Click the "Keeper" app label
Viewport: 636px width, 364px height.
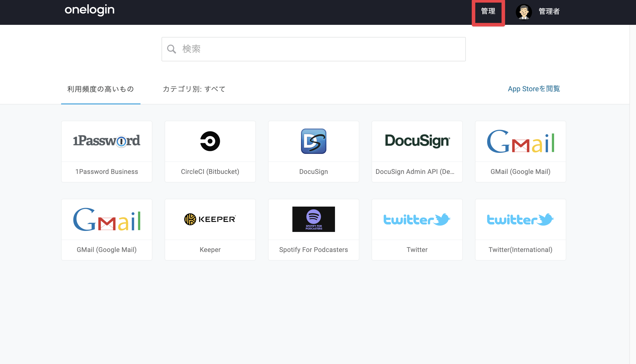click(210, 250)
